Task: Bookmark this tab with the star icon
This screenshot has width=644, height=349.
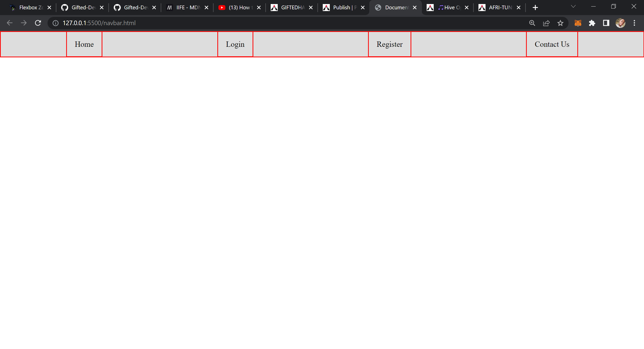Action: click(x=560, y=23)
